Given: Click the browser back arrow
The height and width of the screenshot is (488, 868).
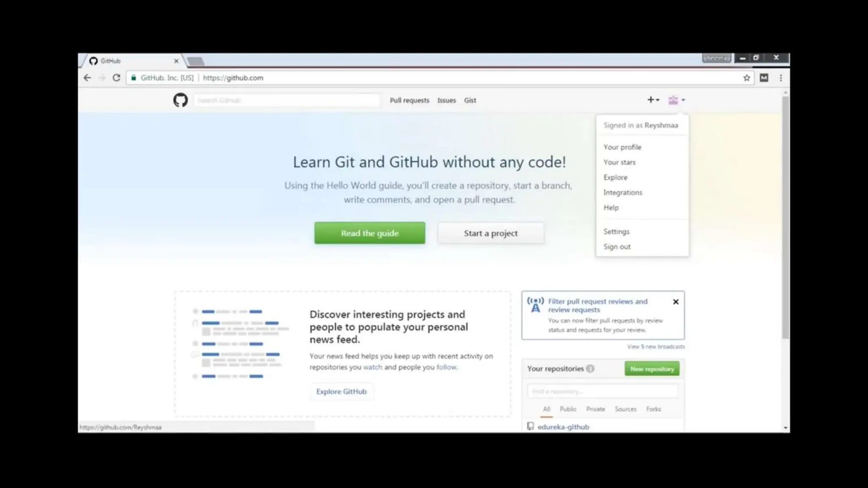Looking at the screenshot, I should (x=87, y=78).
